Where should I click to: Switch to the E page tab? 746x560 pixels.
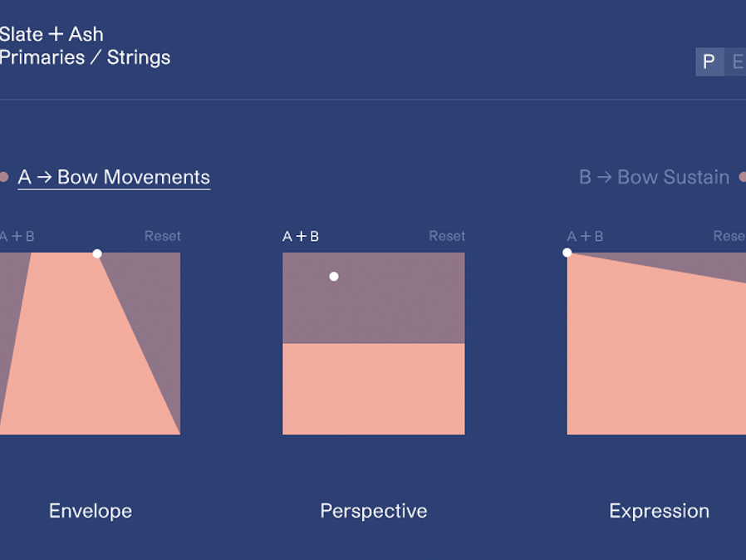736,61
